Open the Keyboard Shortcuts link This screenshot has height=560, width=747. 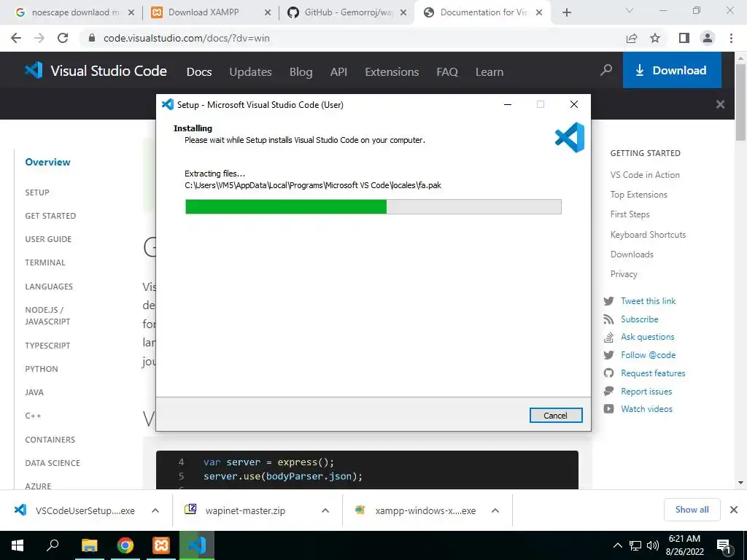click(648, 234)
